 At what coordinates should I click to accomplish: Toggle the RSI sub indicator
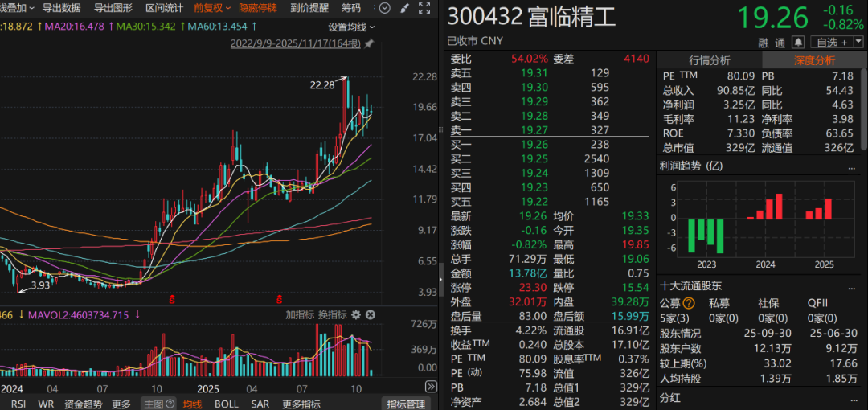18,404
